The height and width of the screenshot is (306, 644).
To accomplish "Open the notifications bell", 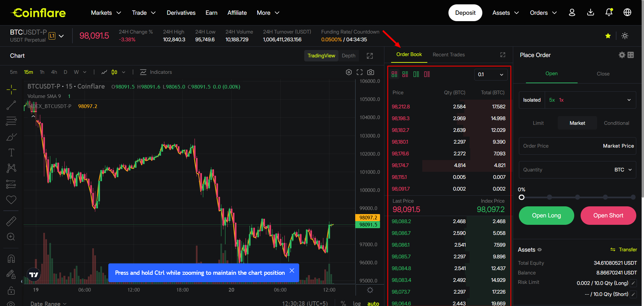I will tap(609, 12).
